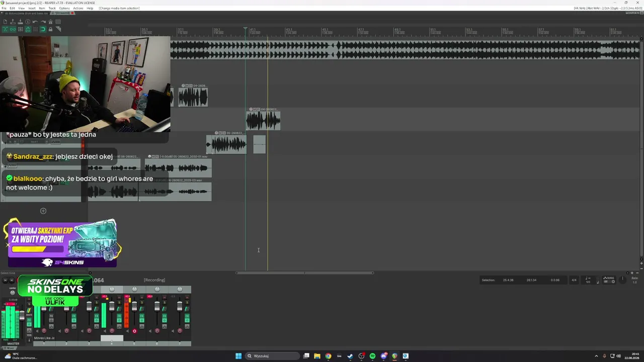Mute mixer track 5
Image resolution: width=644 pixels, height=362 pixels.
pos(142,297)
